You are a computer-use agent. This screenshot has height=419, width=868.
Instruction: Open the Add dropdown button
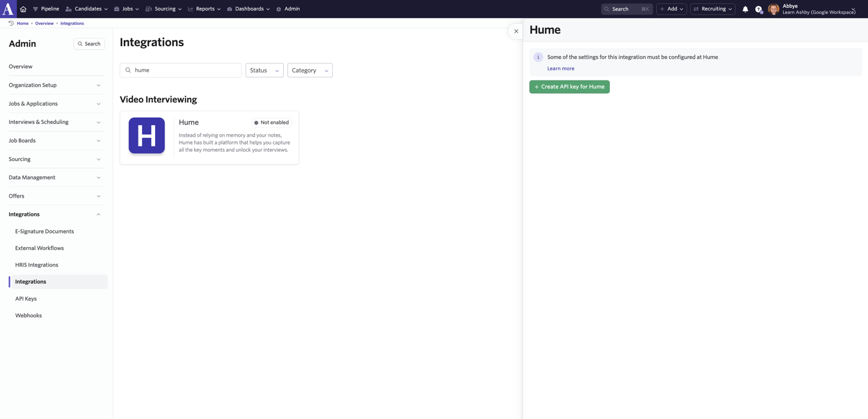click(671, 9)
